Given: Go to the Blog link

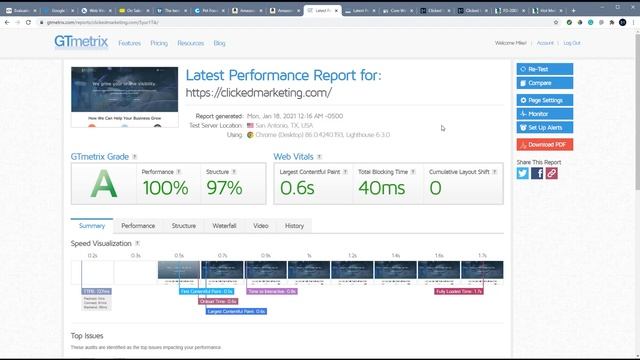Looking at the screenshot, I should pos(219,43).
